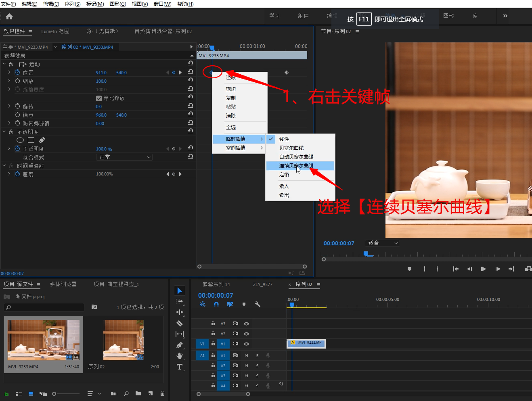Toggle Rotation stopwatch animation
The height and width of the screenshot is (401, 532).
pos(18,106)
